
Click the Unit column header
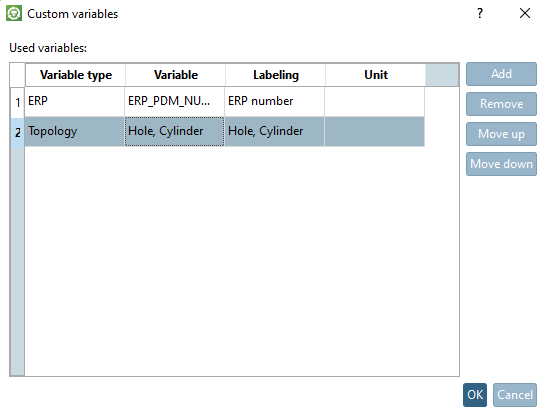click(375, 75)
